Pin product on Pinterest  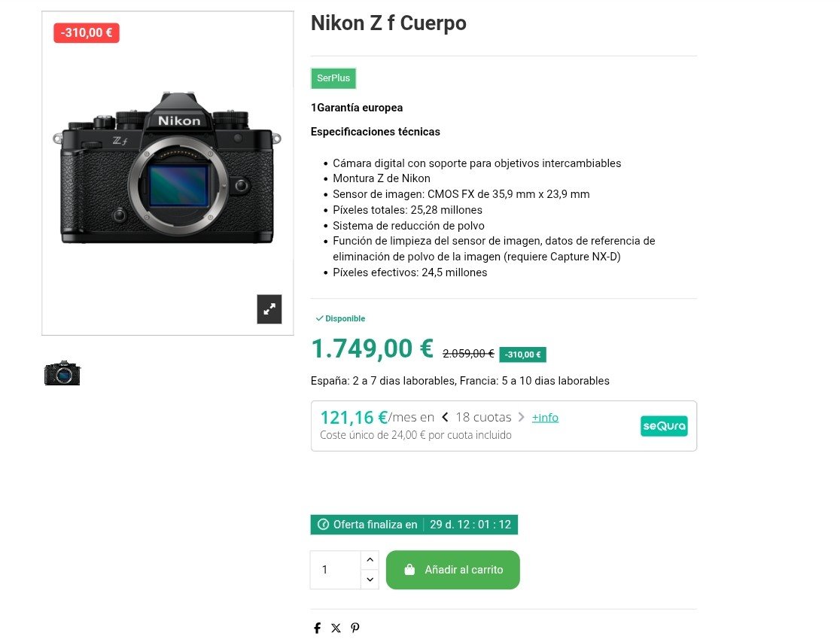(x=355, y=628)
